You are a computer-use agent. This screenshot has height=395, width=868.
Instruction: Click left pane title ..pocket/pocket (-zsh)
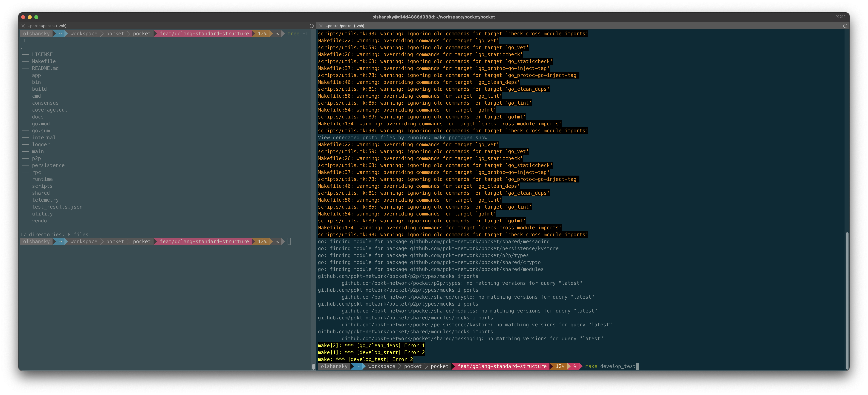[x=47, y=26]
